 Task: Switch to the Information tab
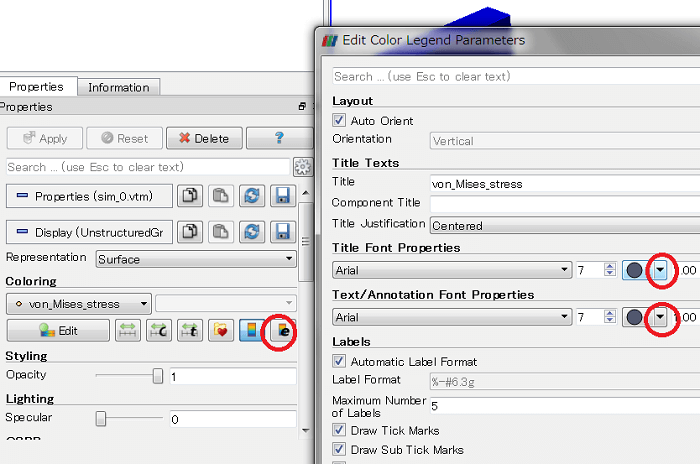click(118, 87)
